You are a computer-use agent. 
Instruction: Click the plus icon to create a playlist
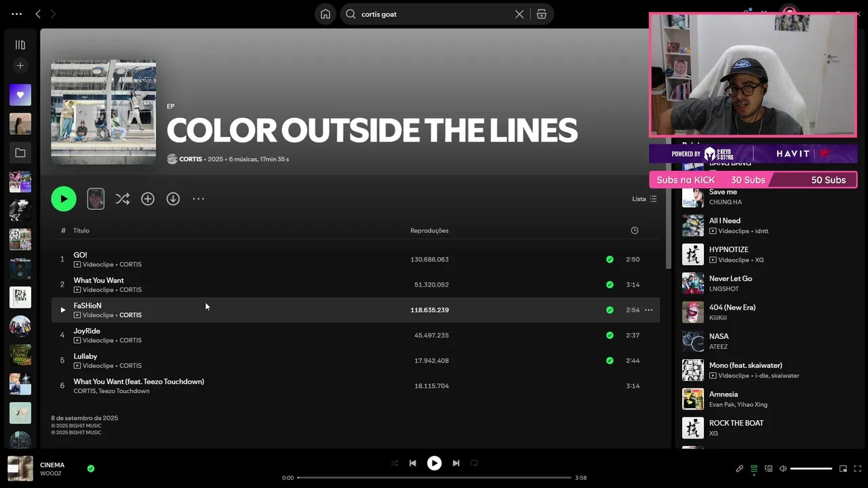point(20,66)
